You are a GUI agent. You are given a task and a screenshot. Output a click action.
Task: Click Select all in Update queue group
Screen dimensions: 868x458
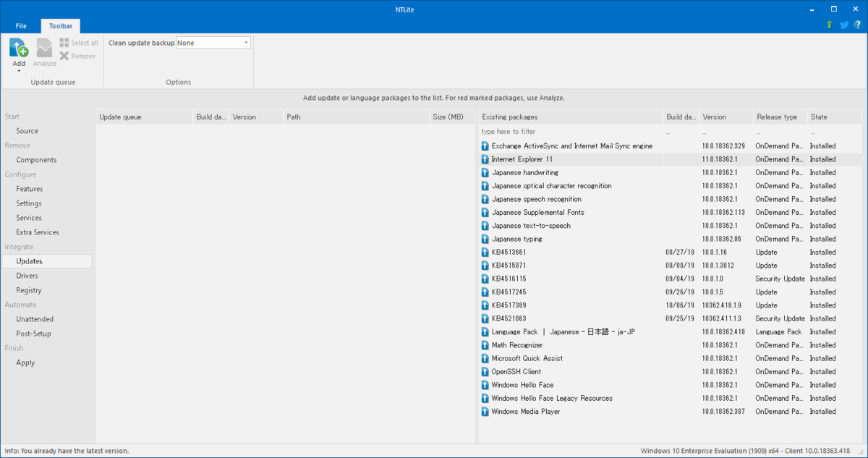(79, 43)
